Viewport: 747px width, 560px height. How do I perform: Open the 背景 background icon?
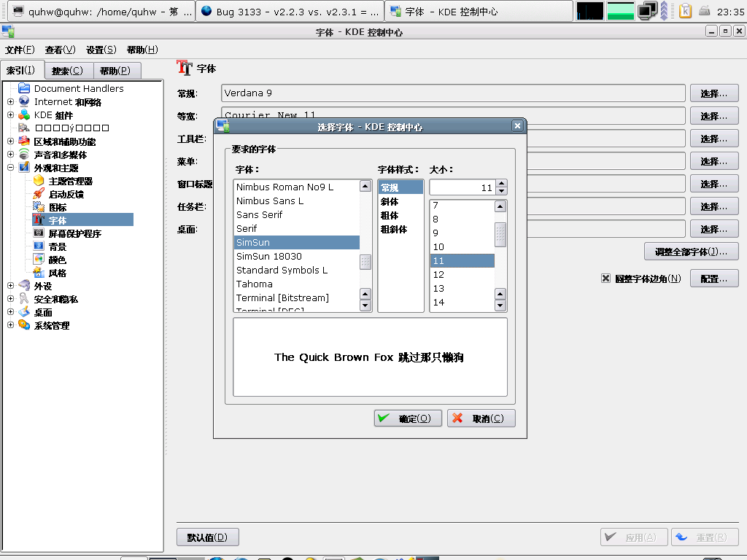(x=39, y=246)
